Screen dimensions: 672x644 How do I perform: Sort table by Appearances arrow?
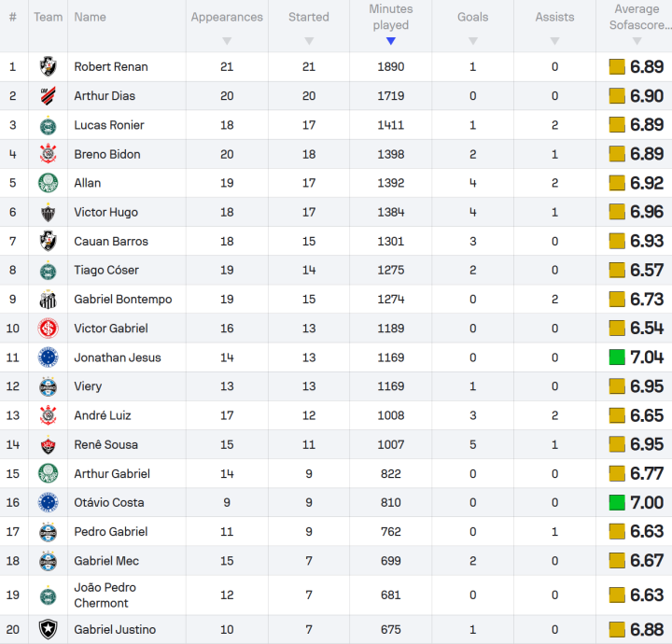[x=227, y=41]
